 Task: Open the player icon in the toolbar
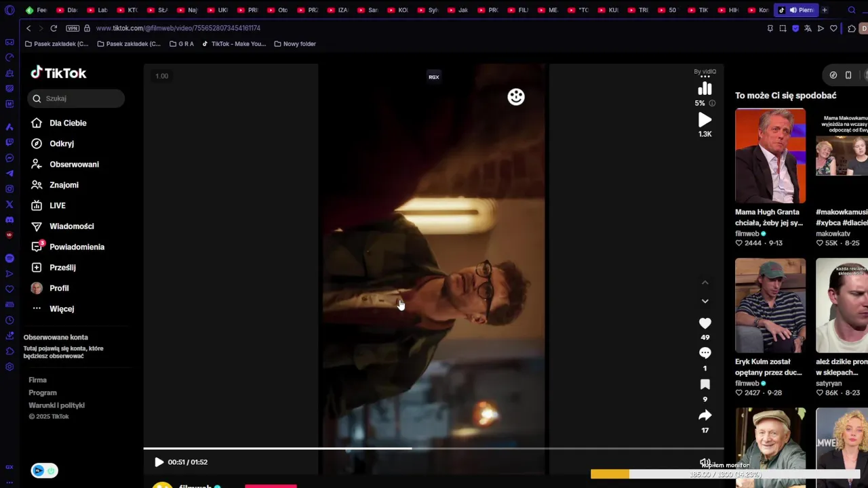click(x=821, y=28)
